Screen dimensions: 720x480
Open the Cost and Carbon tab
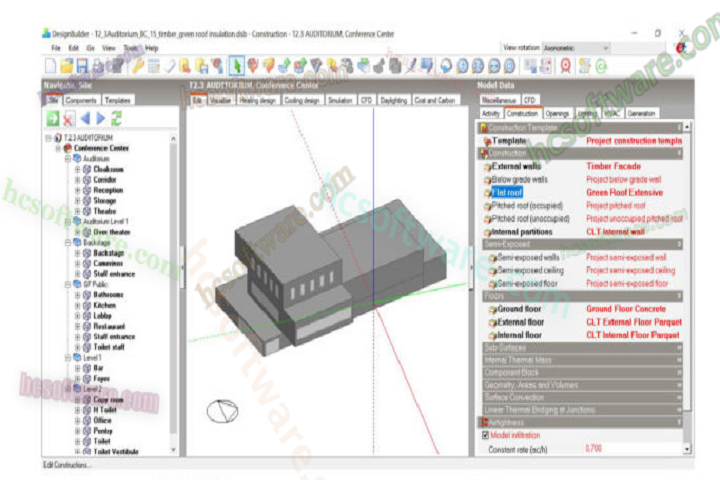pyautogui.click(x=434, y=100)
